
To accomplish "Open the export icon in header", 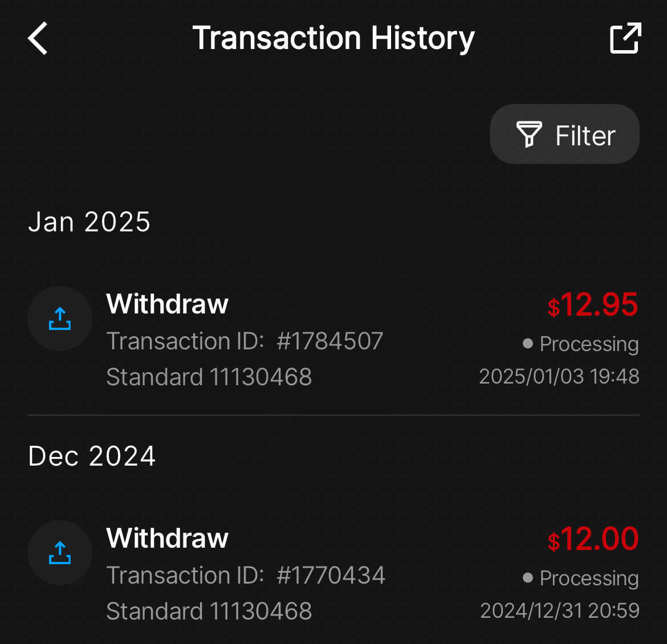I will point(625,39).
